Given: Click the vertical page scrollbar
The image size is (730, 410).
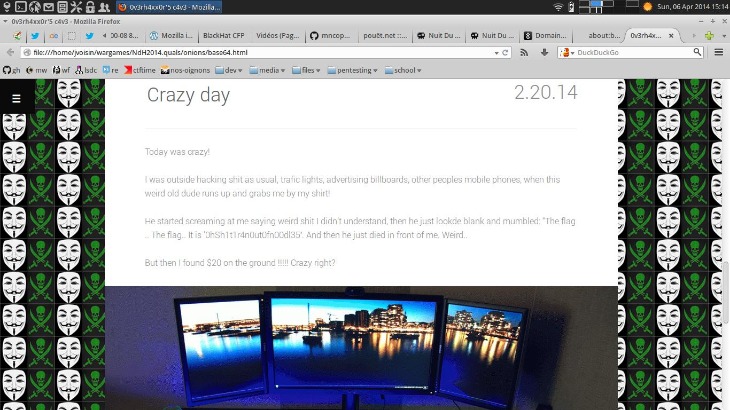Looking at the screenshot, I should (x=726, y=293).
